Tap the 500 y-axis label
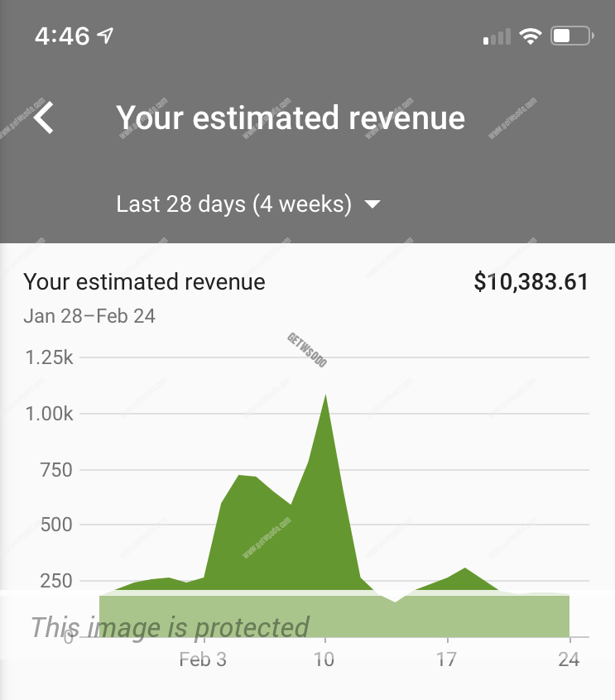Image resolution: width=615 pixels, height=700 pixels. (x=56, y=525)
